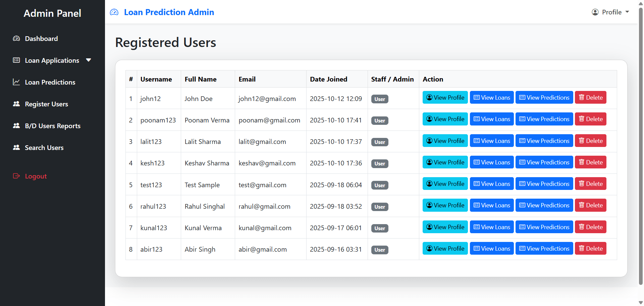
Task: Click the page vertical scrollbar
Action: pyautogui.click(x=641, y=144)
